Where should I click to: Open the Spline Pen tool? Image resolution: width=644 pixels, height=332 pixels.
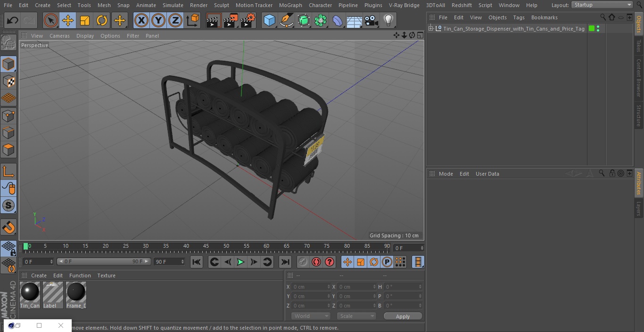coord(286,20)
